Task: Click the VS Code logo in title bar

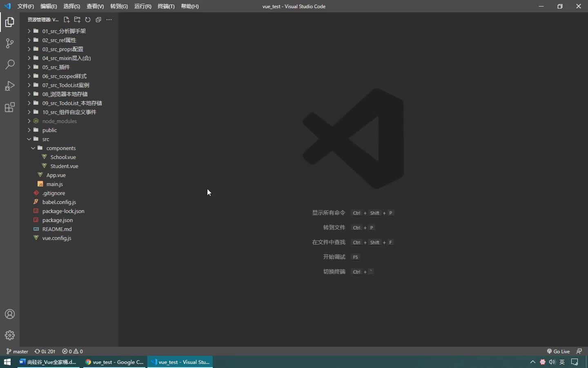Action: 7,6
